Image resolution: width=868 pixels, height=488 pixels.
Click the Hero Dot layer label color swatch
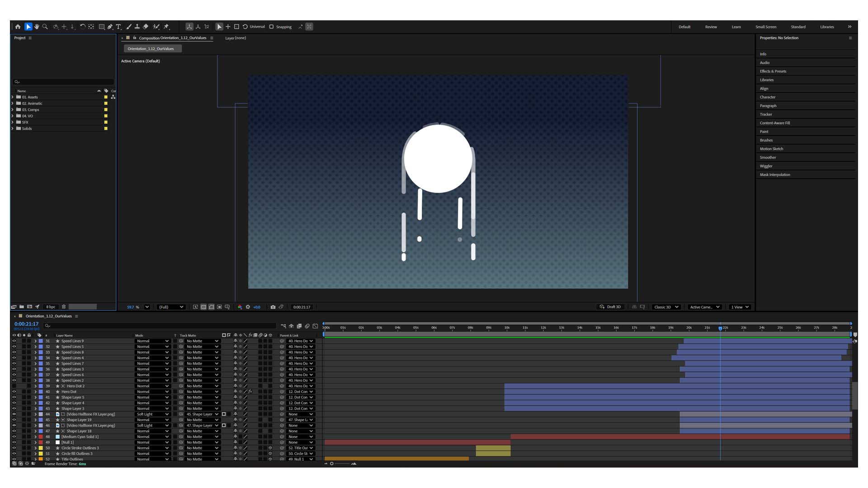[41, 392]
